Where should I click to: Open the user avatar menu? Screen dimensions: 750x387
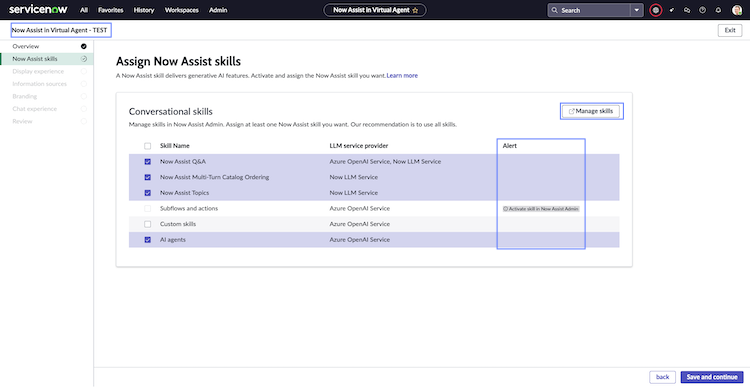[737, 10]
